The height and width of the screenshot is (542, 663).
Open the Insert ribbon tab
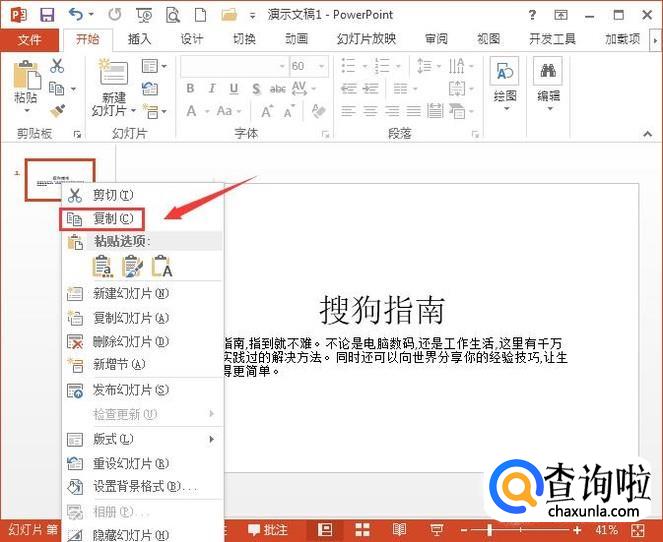tap(140, 39)
